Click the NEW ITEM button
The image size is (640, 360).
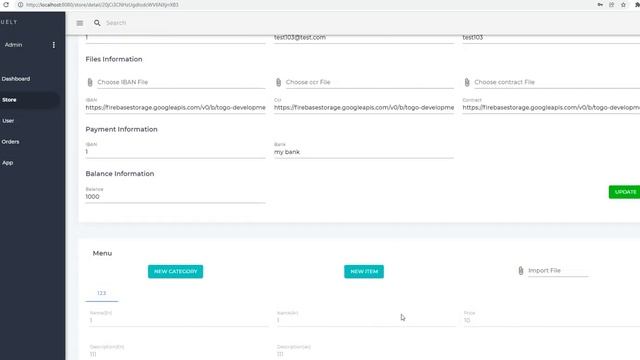(364, 271)
